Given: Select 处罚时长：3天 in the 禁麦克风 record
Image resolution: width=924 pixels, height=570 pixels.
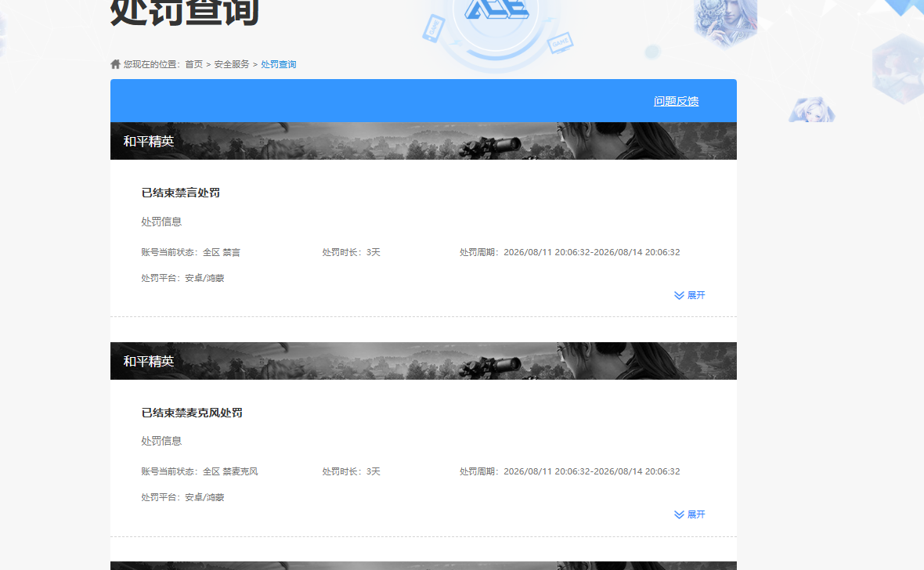Looking at the screenshot, I should [352, 471].
